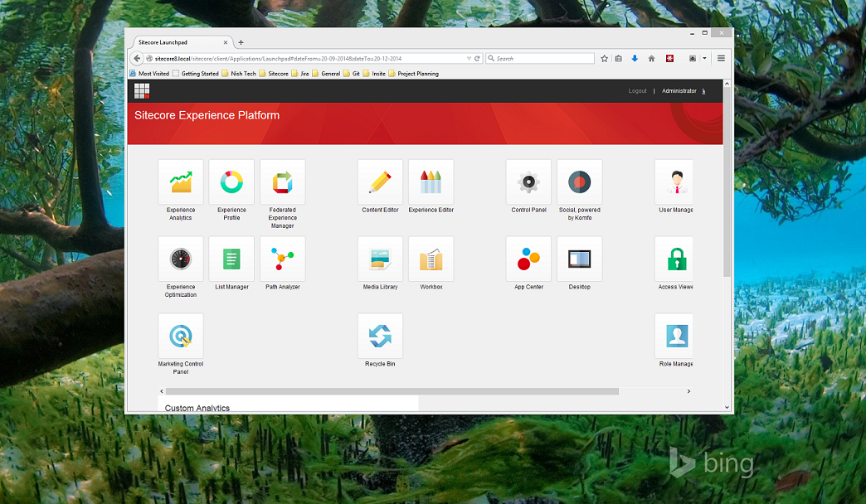Open the Firefox hamburger menu

720,58
